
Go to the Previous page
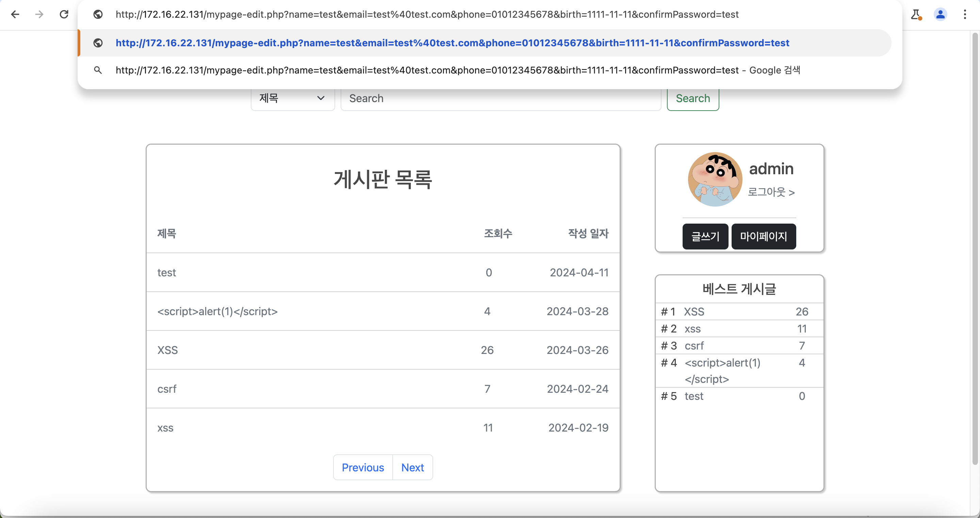coord(363,467)
